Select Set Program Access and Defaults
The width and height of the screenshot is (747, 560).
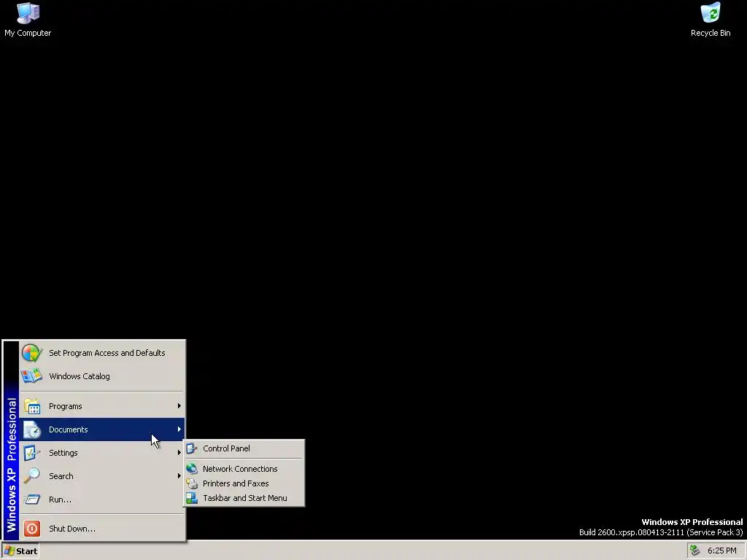101,353
